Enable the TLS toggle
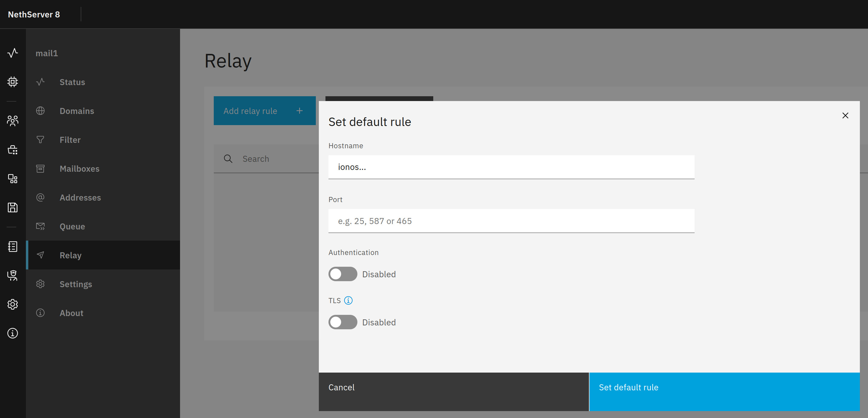This screenshot has height=418, width=868. click(342, 322)
